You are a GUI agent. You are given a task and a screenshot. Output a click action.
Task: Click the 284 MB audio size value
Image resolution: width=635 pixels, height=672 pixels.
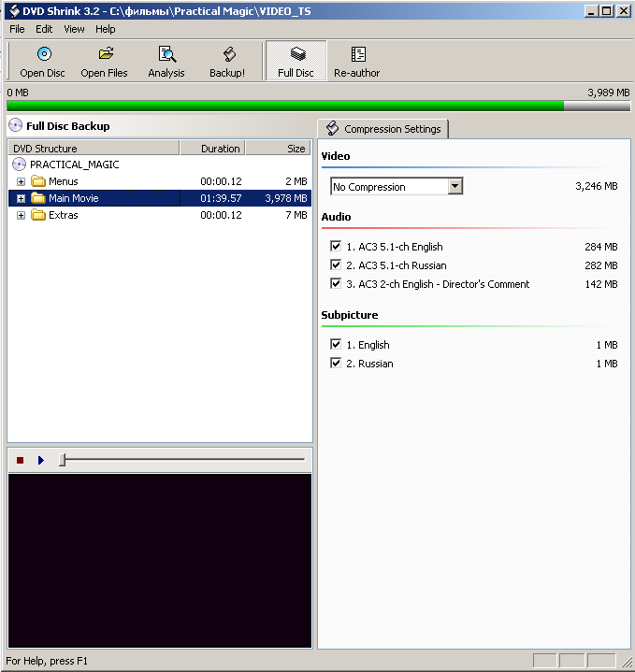pyautogui.click(x=601, y=247)
